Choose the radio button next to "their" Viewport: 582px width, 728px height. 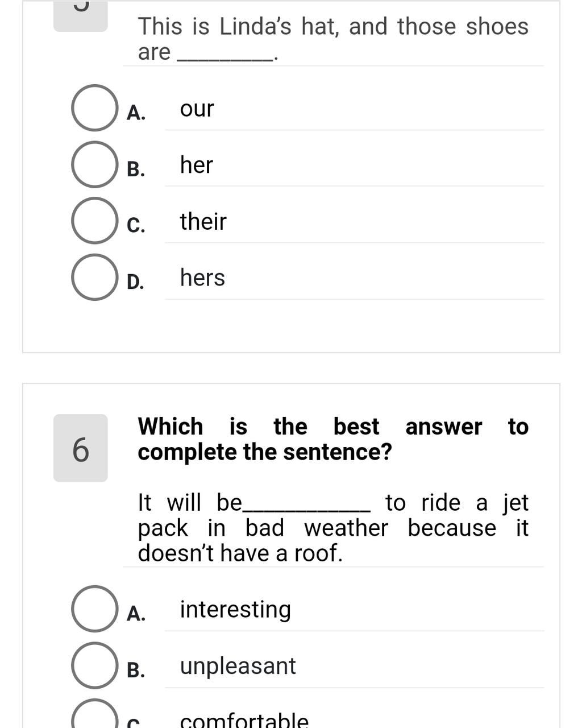(x=94, y=221)
